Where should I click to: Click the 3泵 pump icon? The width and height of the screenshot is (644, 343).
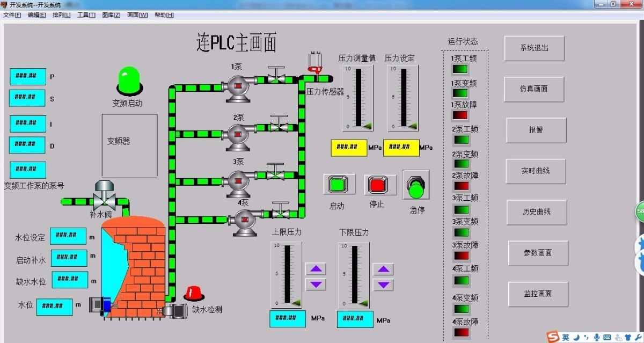pyautogui.click(x=237, y=183)
